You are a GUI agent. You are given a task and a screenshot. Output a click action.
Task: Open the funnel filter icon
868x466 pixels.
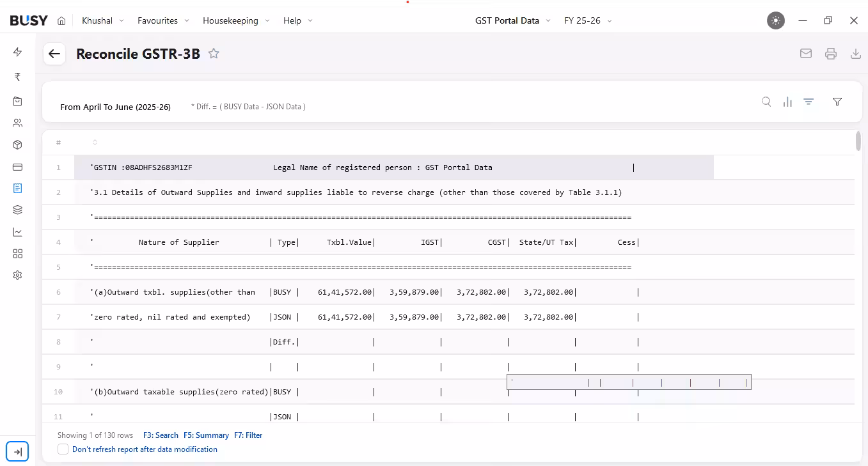(837, 102)
